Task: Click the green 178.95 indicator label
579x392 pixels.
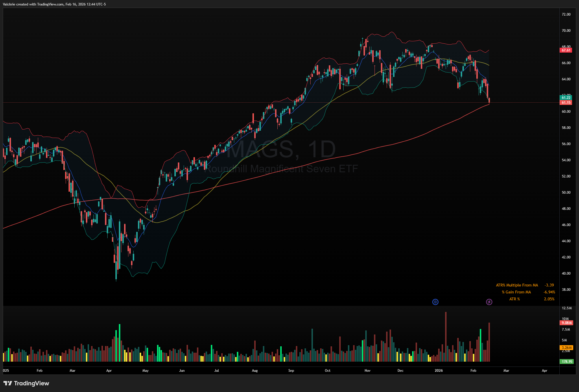Action: point(567,361)
